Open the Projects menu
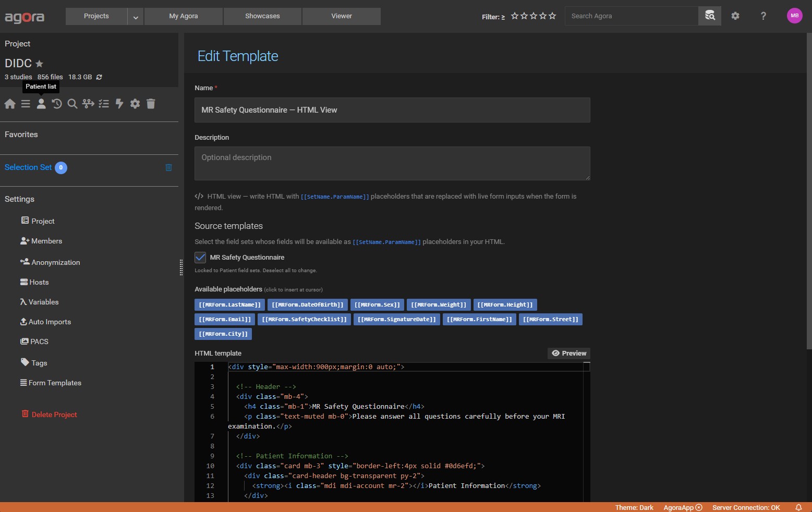812x512 pixels. click(x=96, y=16)
